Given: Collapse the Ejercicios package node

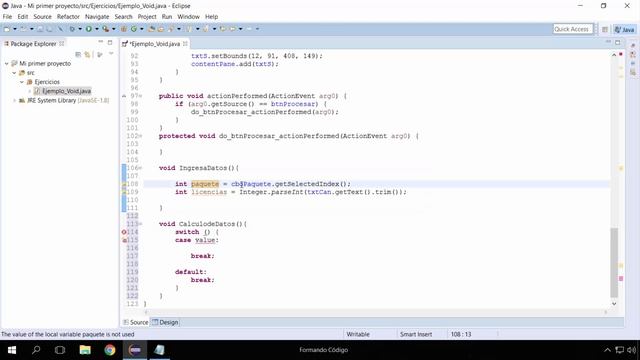Looking at the screenshot, I should click(x=22, y=82).
